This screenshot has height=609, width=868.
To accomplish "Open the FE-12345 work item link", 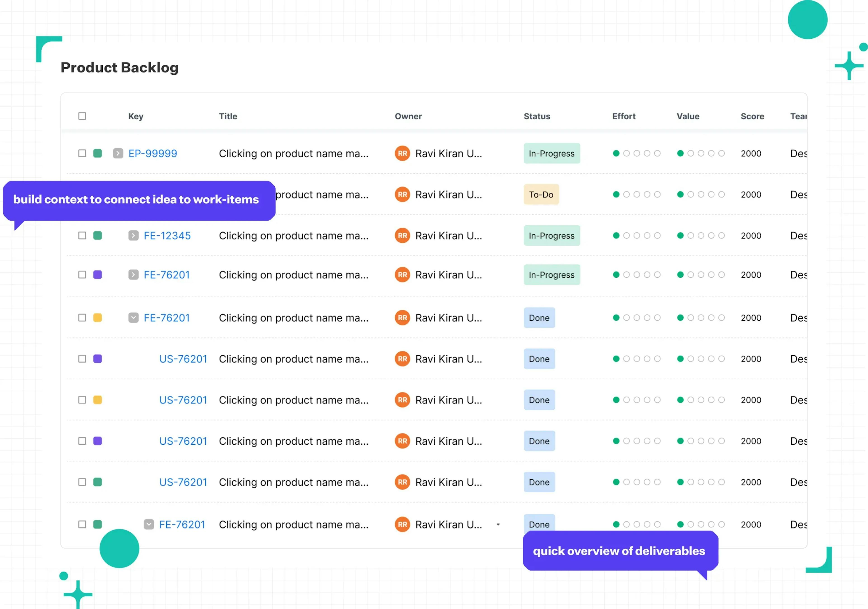I will point(167,235).
